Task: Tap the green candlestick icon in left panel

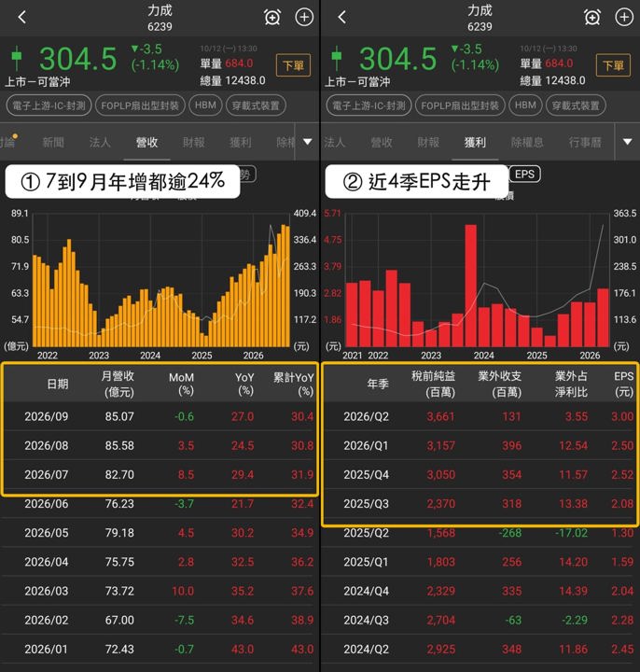Action: (17, 58)
